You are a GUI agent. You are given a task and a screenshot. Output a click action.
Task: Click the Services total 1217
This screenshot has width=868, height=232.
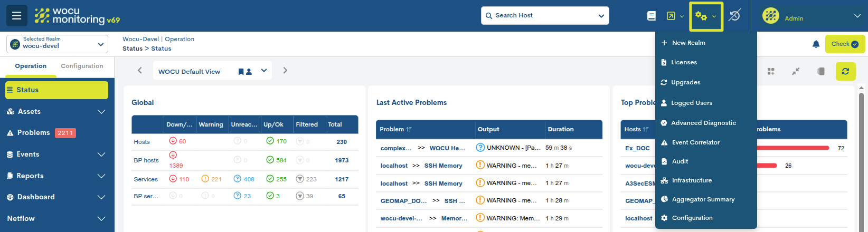pos(342,179)
